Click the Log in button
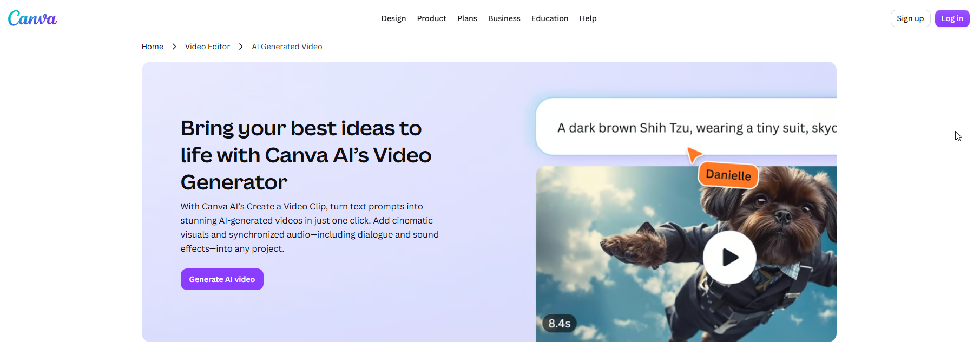 (x=952, y=18)
